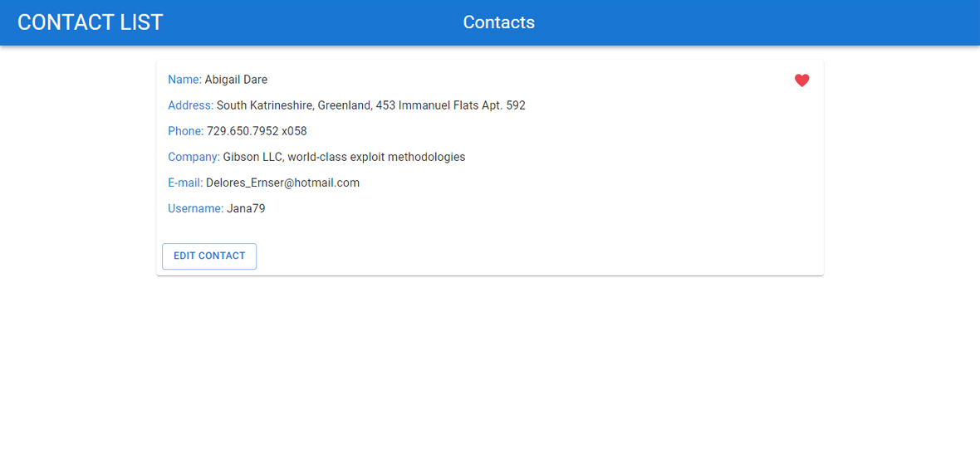Click the phrase world-class exploit methodologies
This screenshot has width=980, height=458.
click(376, 158)
